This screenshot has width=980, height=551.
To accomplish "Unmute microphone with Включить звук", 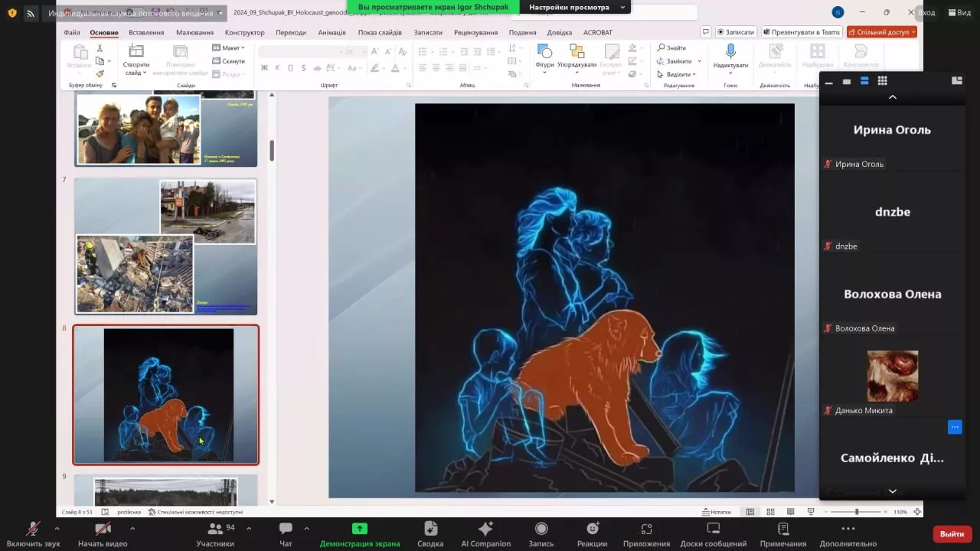I will point(33,534).
